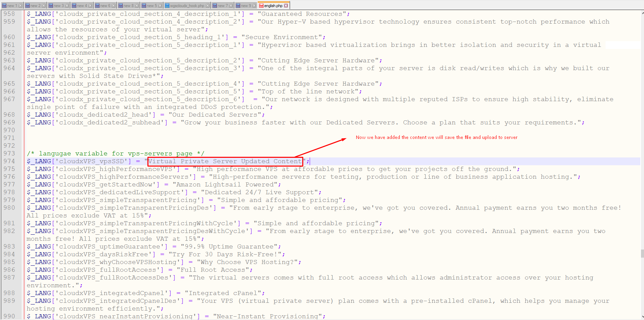644x320 pixels.
Task: Click the close icon on new 1 tab
Action: pyautogui.click(x=20, y=6)
